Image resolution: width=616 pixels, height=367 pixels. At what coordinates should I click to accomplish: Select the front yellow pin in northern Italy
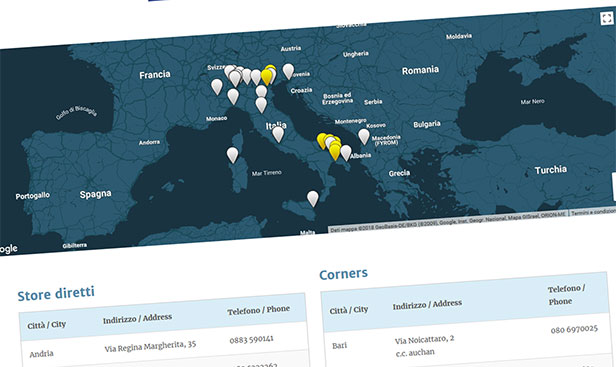pos(266,77)
